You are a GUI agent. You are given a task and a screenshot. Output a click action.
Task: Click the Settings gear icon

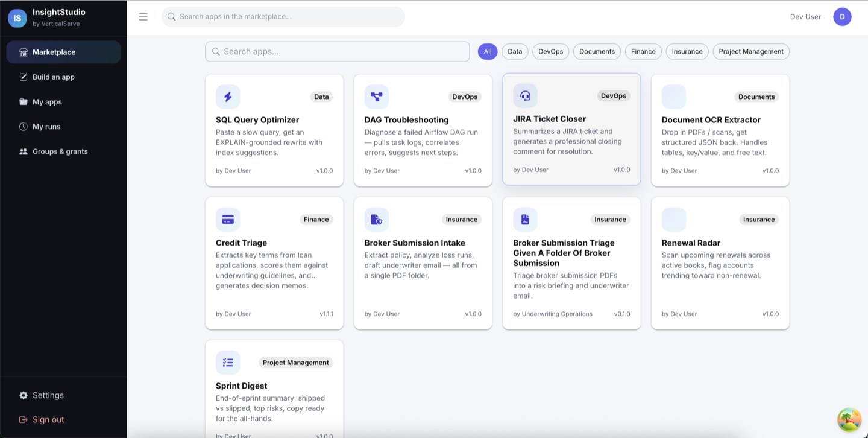[24, 395]
